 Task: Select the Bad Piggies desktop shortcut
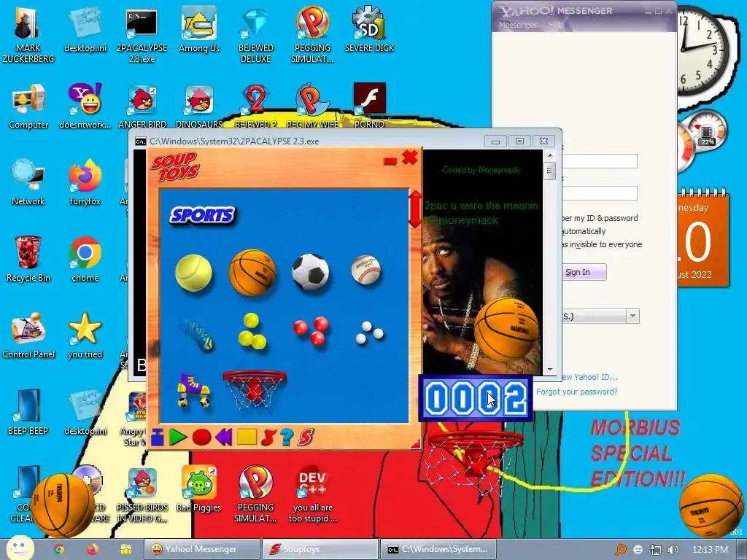[199, 489]
